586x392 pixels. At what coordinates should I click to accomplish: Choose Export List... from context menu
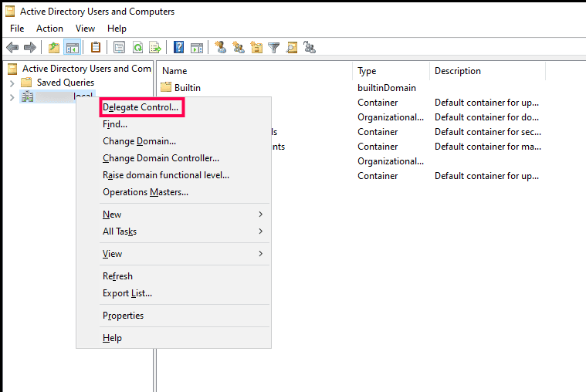(127, 293)
